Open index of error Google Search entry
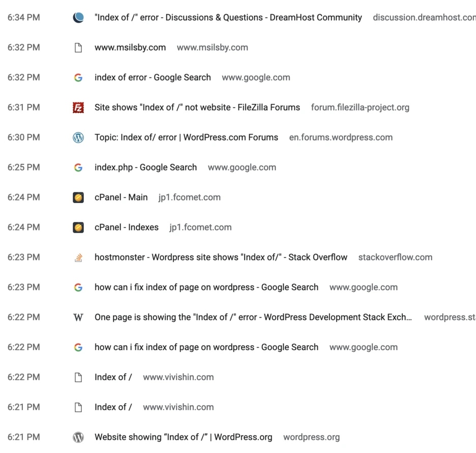This screenshot has width=476, height=453. pos(153,77)
